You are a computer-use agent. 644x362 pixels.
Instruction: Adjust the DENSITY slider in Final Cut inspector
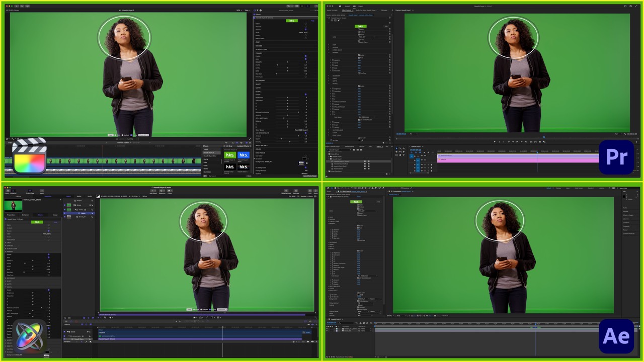[287, 62]
